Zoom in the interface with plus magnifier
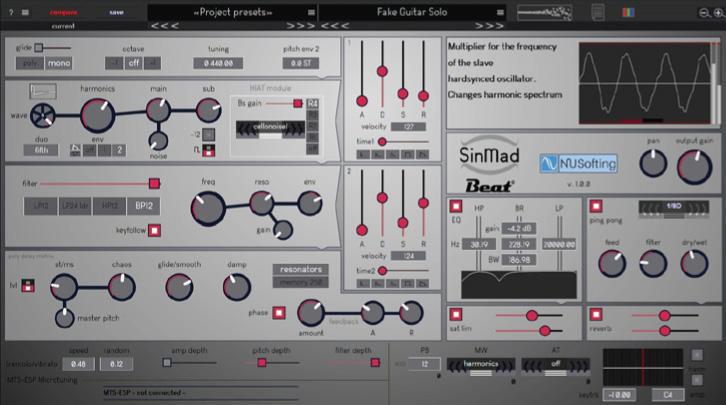The height and width of the screenshot is (405, 726). point(719,13)
